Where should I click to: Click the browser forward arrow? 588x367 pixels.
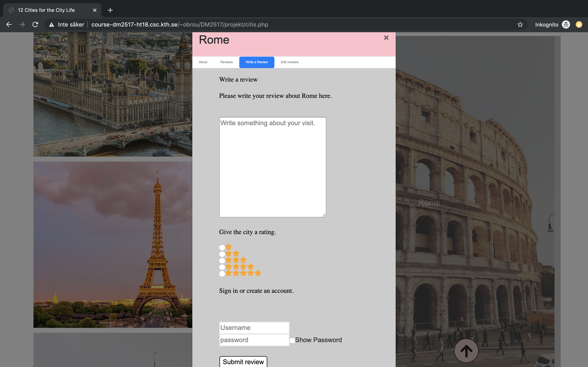(x=22, y=24)
